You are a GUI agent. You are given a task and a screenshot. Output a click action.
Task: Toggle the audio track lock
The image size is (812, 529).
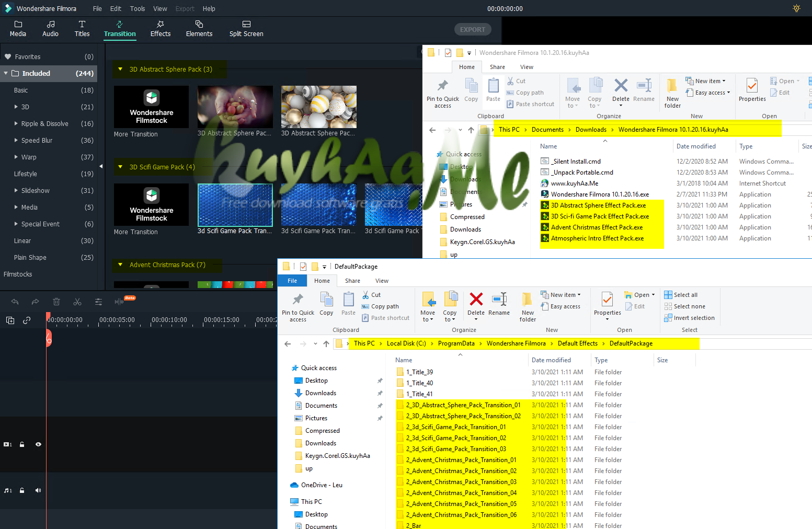pyautogui.click(x=22, y=490)
